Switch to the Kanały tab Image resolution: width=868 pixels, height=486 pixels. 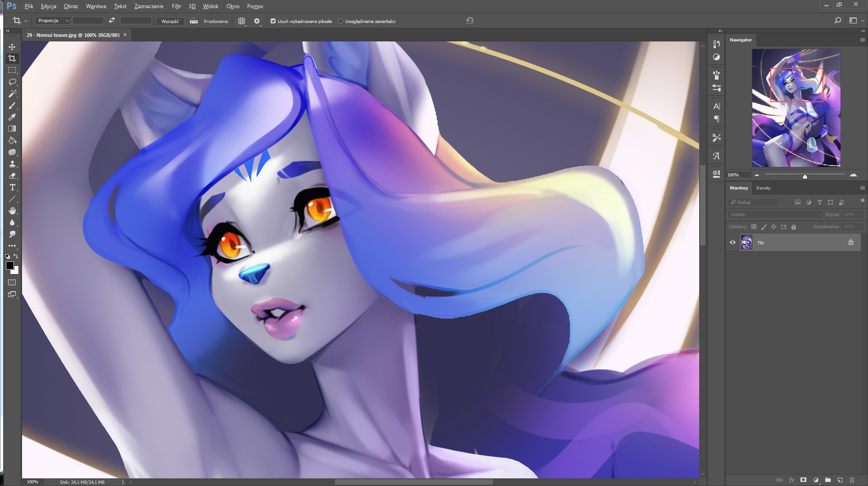(763, 188)
